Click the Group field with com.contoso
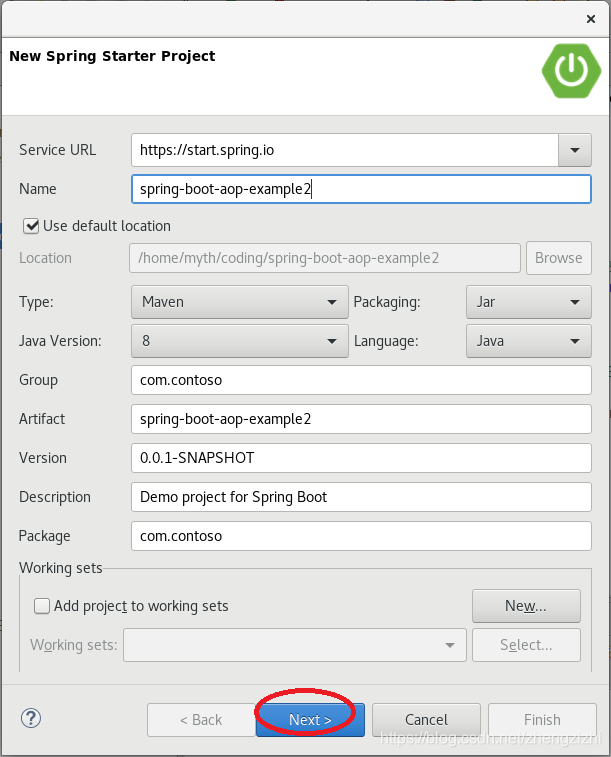611x757 pixels. (361, 380)
